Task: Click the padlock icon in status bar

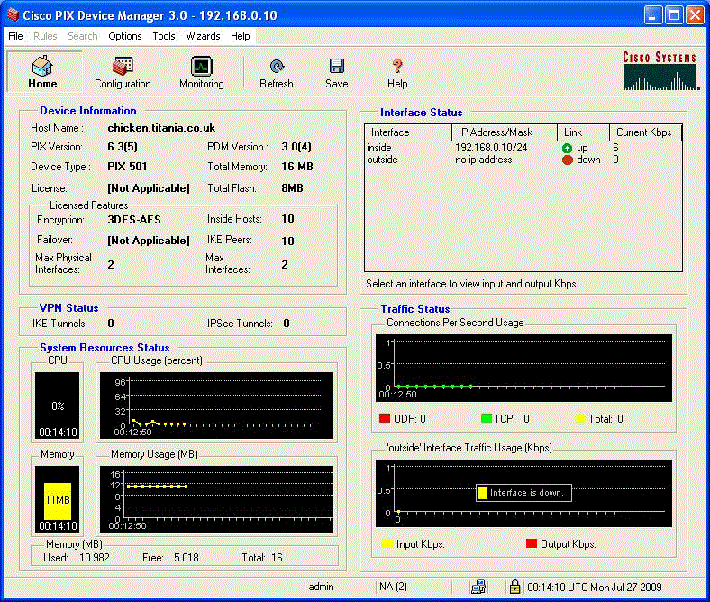Action: [514, 587]
